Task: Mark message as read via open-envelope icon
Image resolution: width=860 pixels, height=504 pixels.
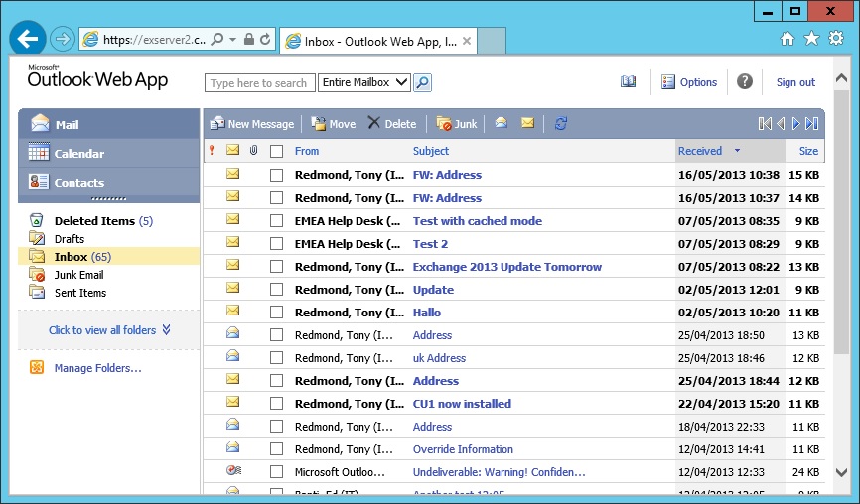Action: 502,124
